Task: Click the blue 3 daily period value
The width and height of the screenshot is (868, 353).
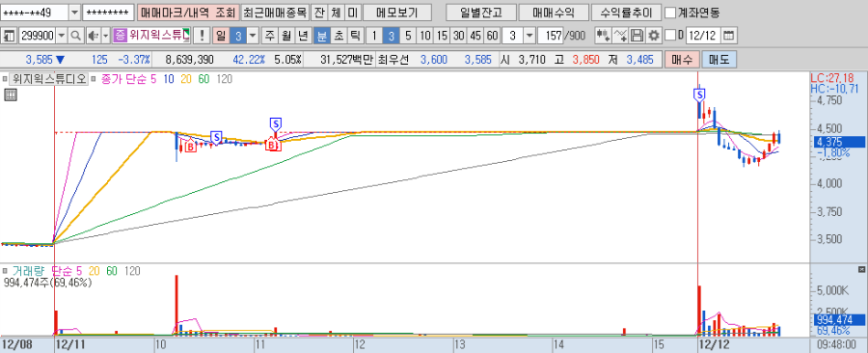Action: tap(238, 36)
